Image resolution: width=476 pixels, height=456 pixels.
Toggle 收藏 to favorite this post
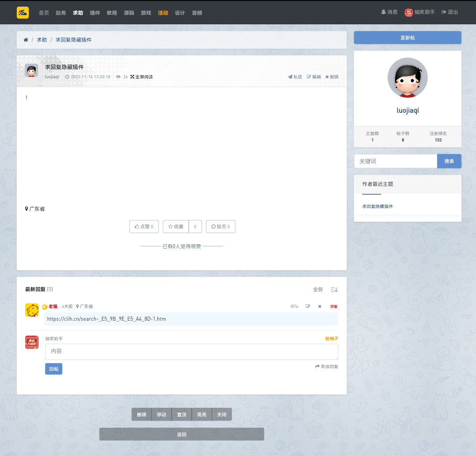pos(176,226)
